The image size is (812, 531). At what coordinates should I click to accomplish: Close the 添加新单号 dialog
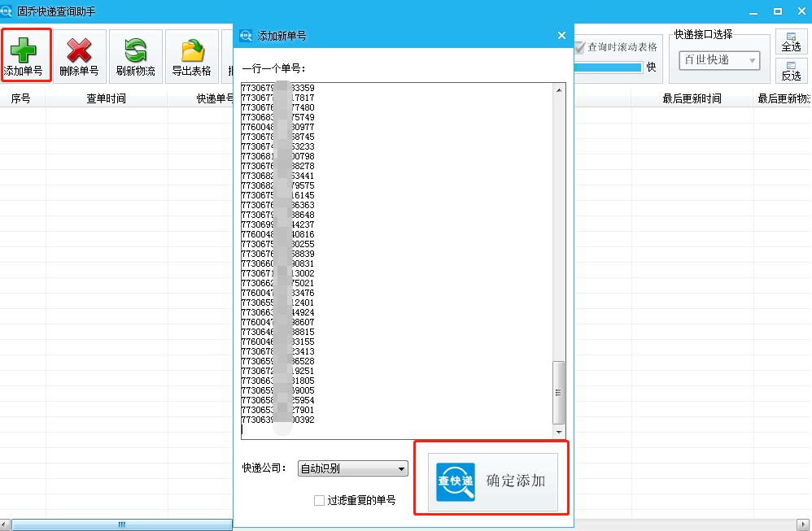coord(561,35)
